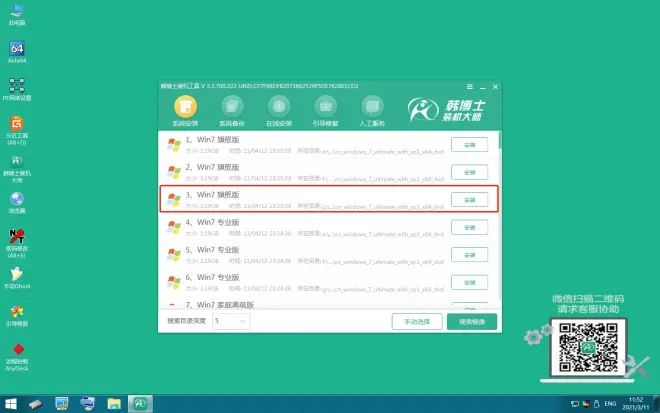Open the 此电脑 desktop icon
This screenshot has width=660, height=413.
[17, 15]
